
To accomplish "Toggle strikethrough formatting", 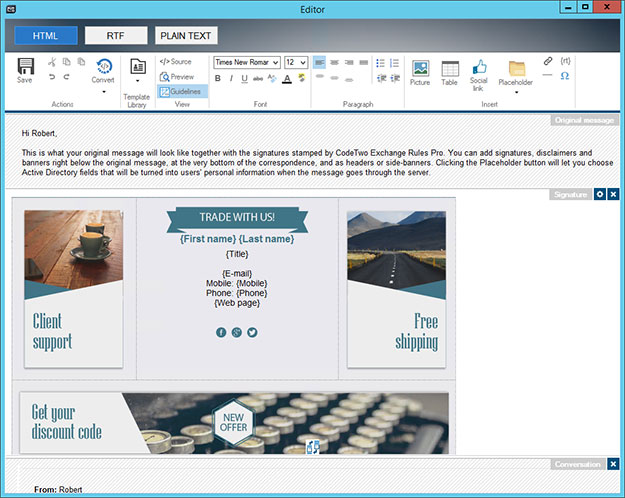I will point(258,79).
